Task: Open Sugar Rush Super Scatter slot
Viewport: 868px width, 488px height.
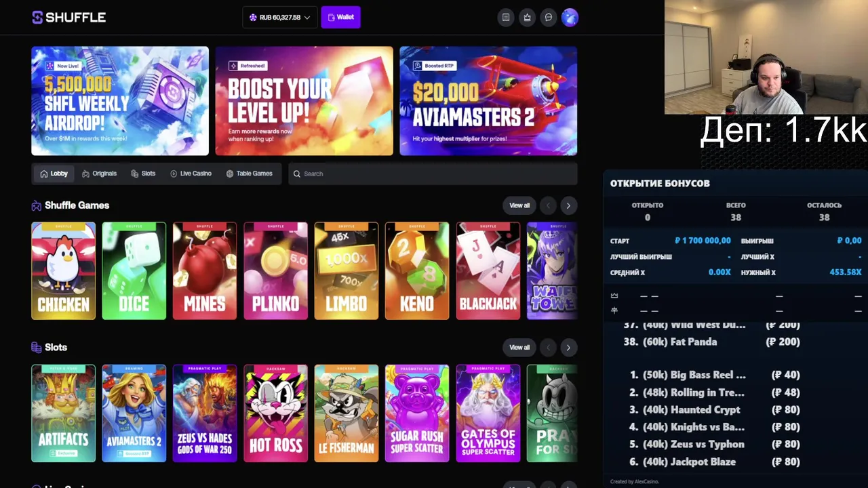Action: (x=417, y=413)
